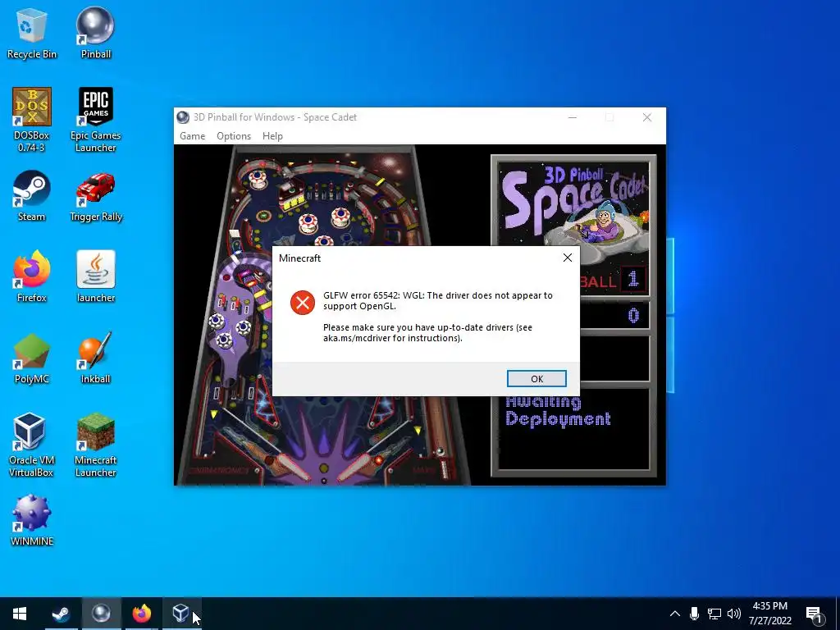
Task: Open the volume speaker tray icon
Action: click(x=734, y=614)
